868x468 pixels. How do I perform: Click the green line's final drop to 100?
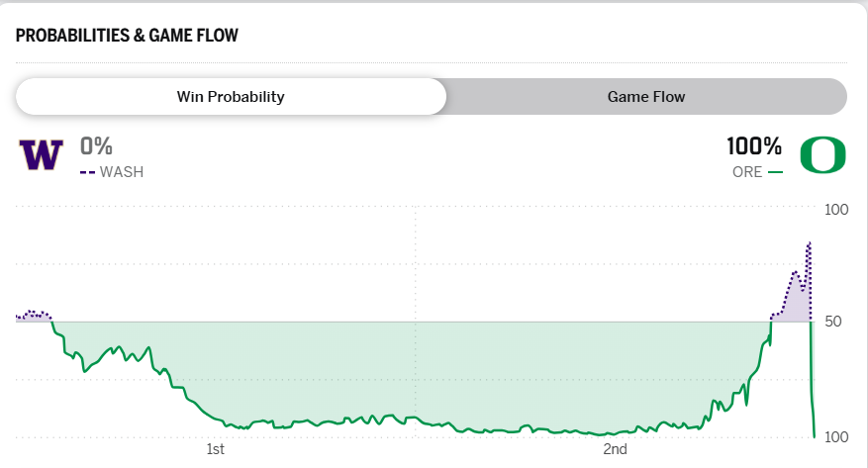813,416
